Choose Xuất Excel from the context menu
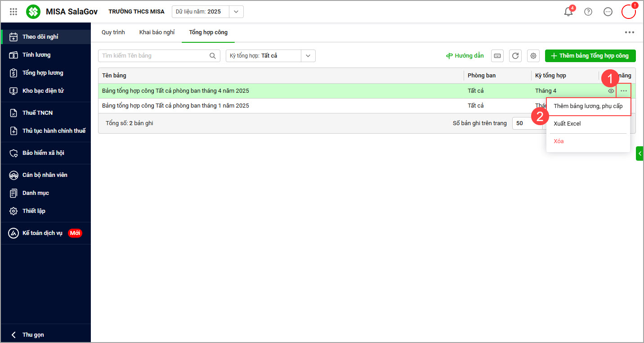Image resolution: width=644 pixels, height=343 pixels. [x=567, y=124]
